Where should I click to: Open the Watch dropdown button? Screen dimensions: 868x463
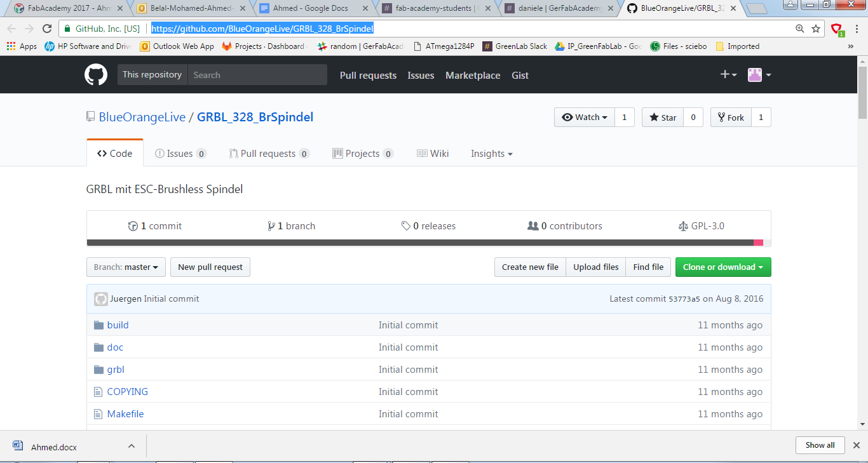pos(585,117)
